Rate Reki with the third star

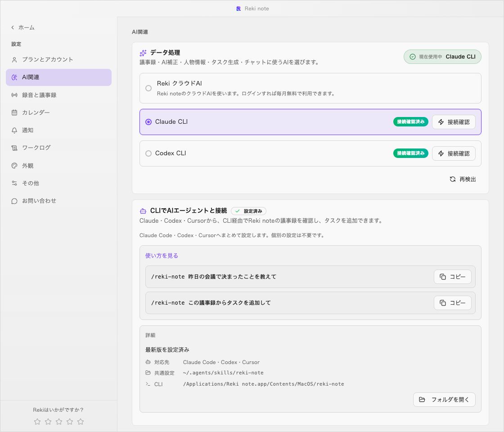click(x=59, y=421)
